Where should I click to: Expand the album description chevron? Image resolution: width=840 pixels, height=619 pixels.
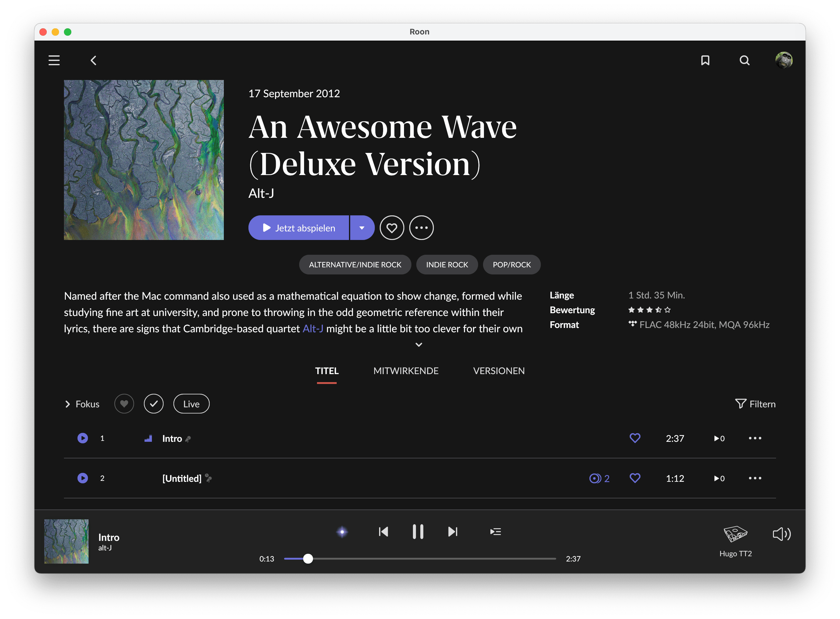tap(419, 345)
